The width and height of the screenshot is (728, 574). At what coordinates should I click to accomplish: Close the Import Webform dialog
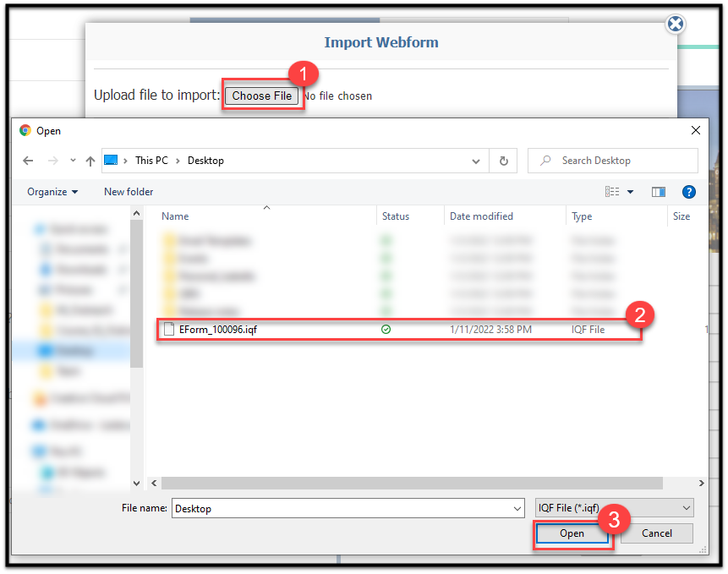675,24
